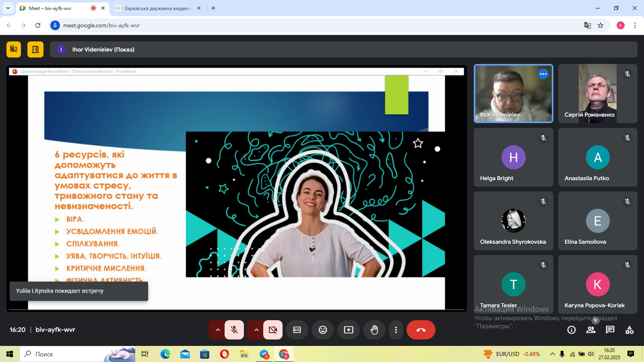Image resolution: width=644 pixels, height=362 pixels.
Task: Toggle camera off button in Meet
Action: point(273,330)
